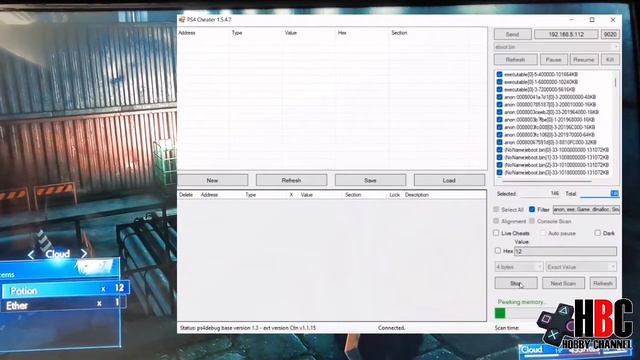Enable the Dark theme checkbox

point(598,233)
